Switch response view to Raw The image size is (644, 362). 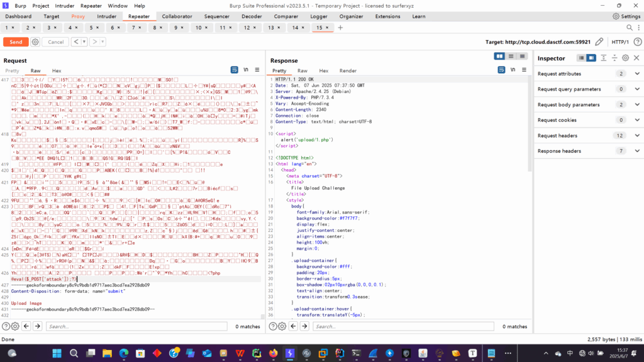tap(303, 70)
